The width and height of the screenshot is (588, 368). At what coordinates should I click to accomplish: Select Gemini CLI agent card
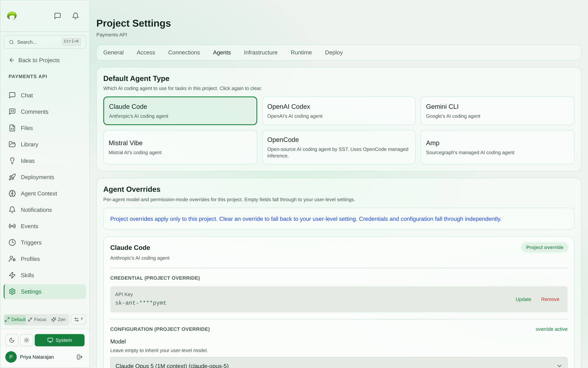(497, 111)
